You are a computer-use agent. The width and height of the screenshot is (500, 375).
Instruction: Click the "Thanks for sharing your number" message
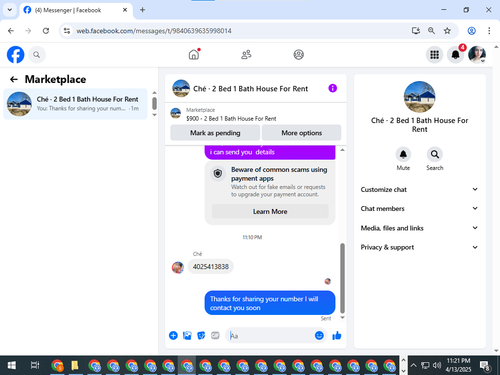pos(270,303)
